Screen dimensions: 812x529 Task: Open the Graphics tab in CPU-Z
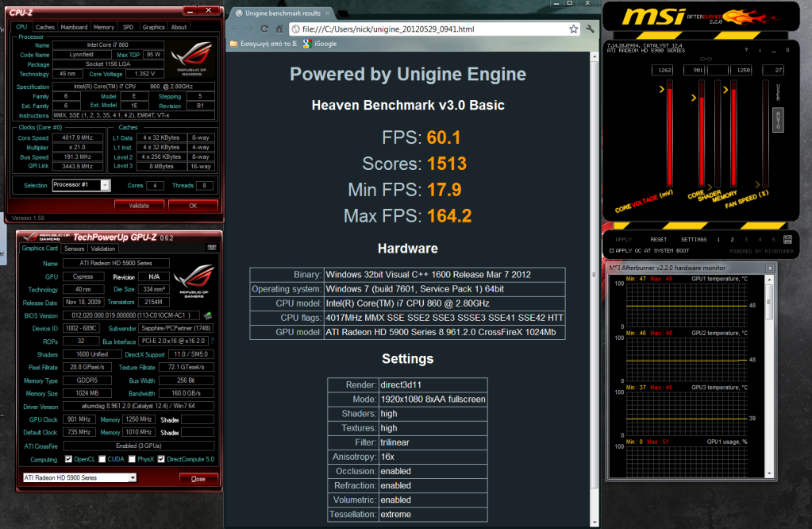153,27
